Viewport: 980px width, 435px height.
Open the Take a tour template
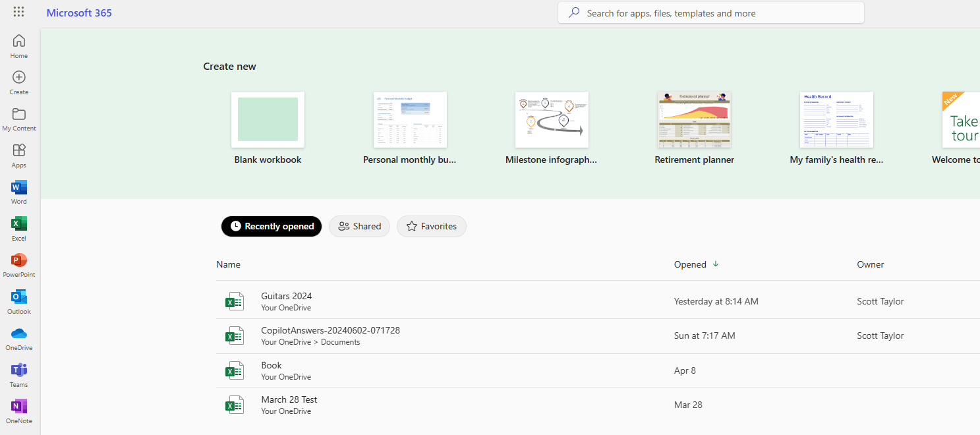pyautogui.click(x=961, y=119)
